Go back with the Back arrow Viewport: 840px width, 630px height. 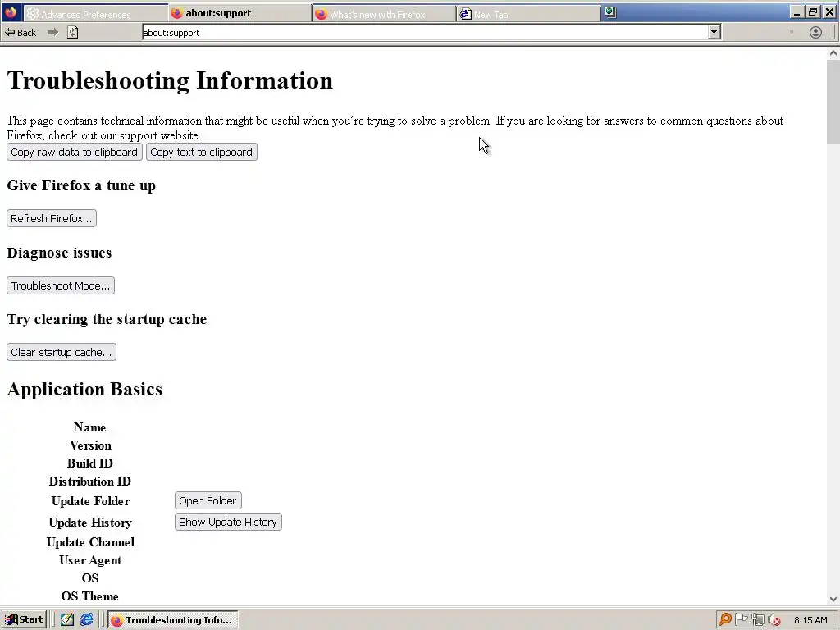(21, 33)
